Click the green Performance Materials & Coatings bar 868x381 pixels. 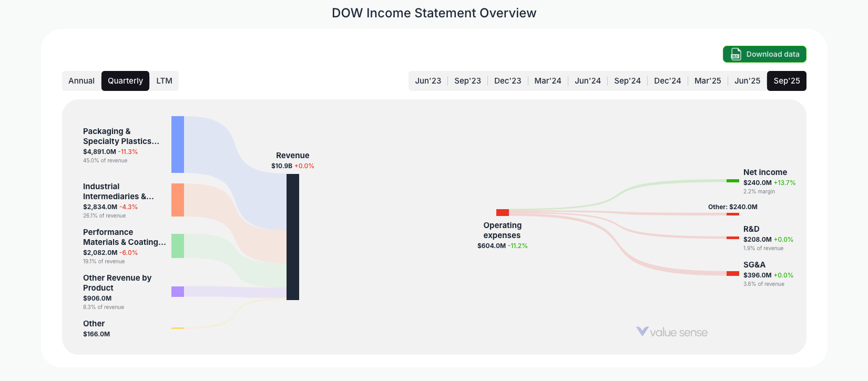tap(178, 246)
